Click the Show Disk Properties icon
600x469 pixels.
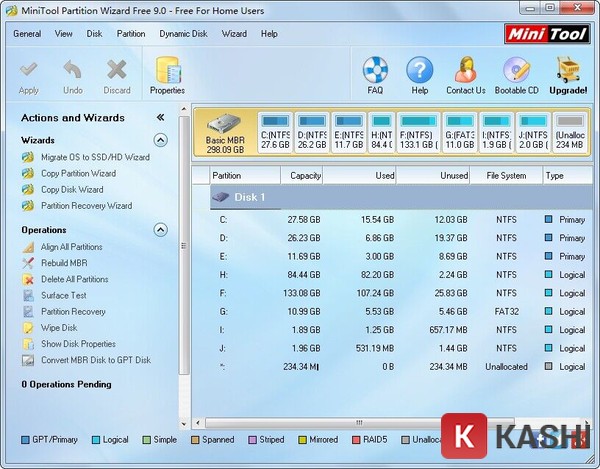[28, 344]
